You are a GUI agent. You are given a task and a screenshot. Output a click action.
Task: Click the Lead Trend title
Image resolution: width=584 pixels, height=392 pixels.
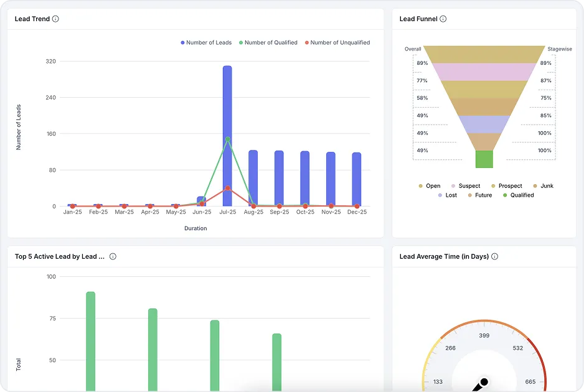pyautogui.click(x=32, y=19)
